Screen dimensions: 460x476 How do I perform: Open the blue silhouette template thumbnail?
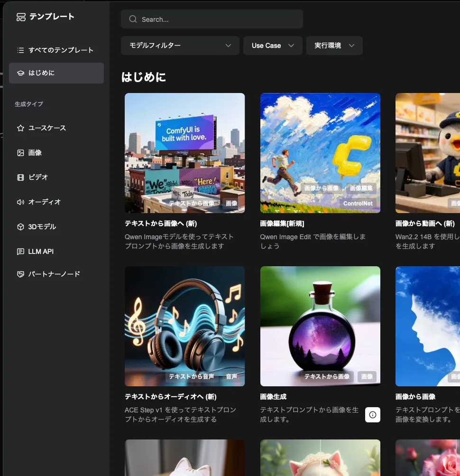tap(428, 327)
